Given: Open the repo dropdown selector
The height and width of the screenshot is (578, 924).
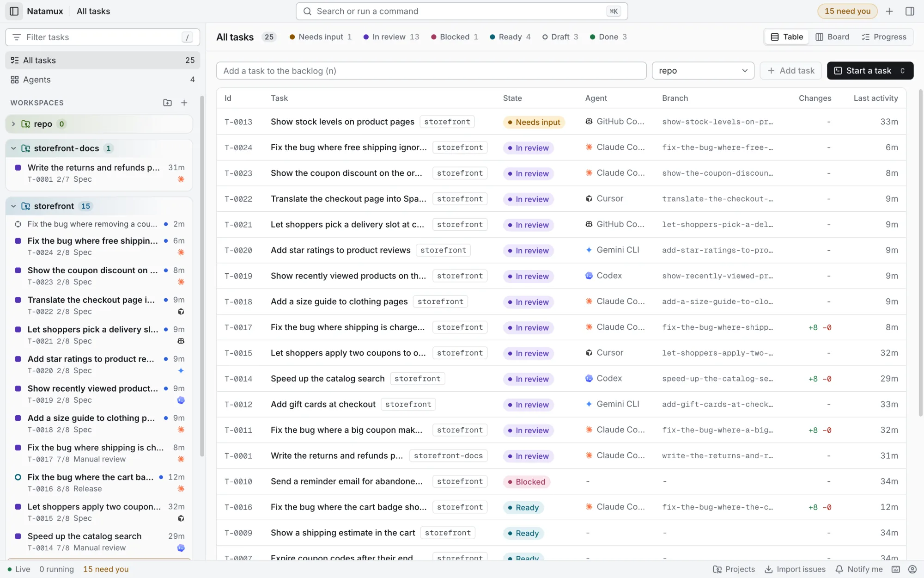Looking at the screenshot, I should (x=703, y=71).
